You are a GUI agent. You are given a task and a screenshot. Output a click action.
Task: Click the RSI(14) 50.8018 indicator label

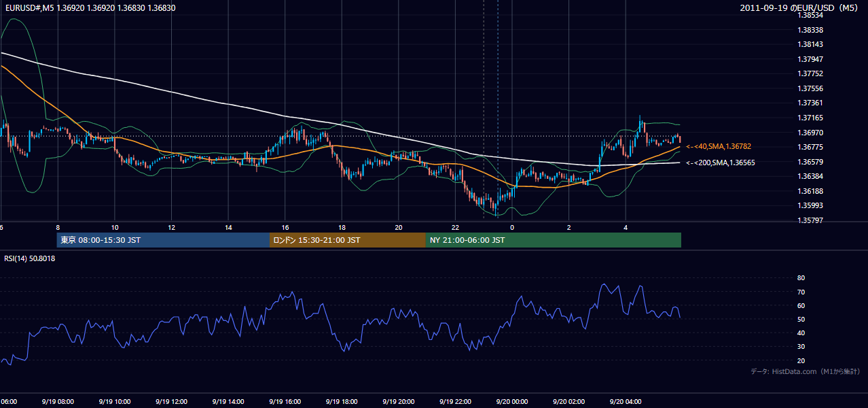[30, 258]
